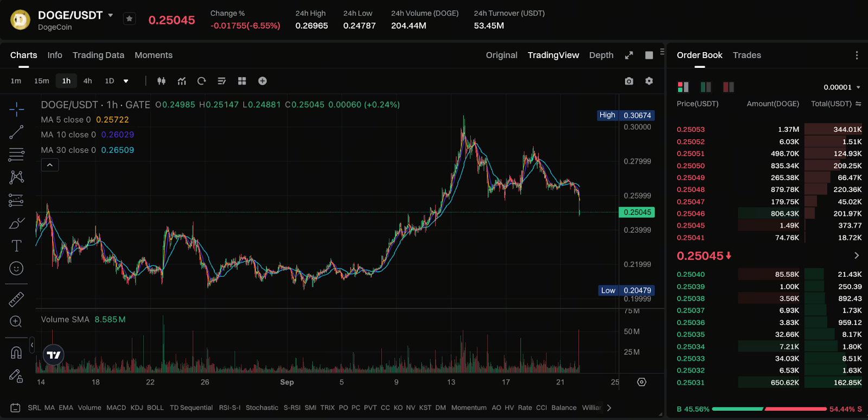Image resolution: width=868 pixels, height=420 pixels.
Task: Open chart settings gear
Action: (x=649, y=81)
